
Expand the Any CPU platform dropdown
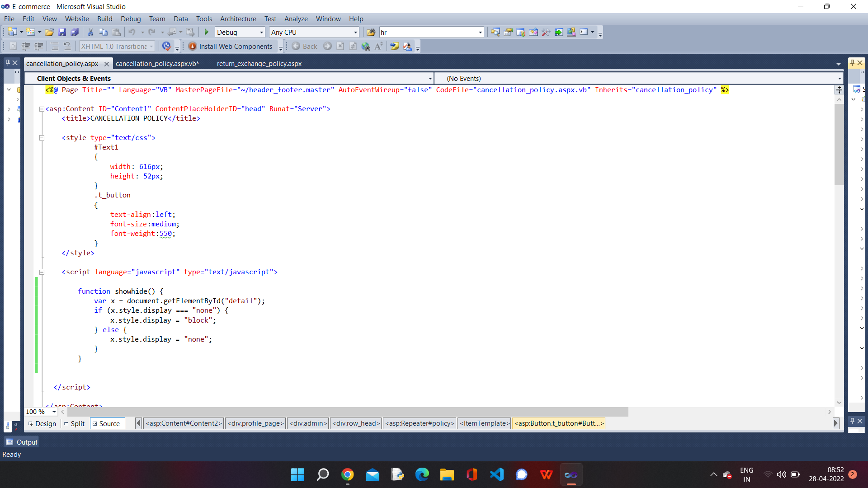point(355,32)
